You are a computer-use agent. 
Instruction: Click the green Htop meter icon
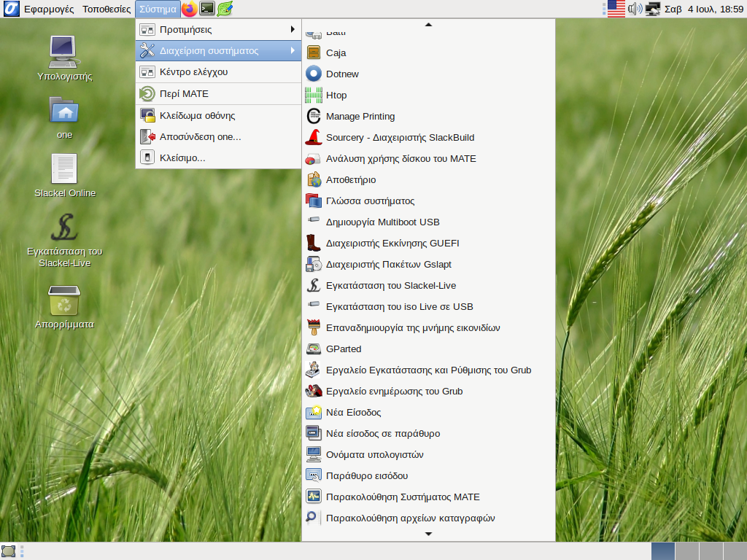point(314,95)
